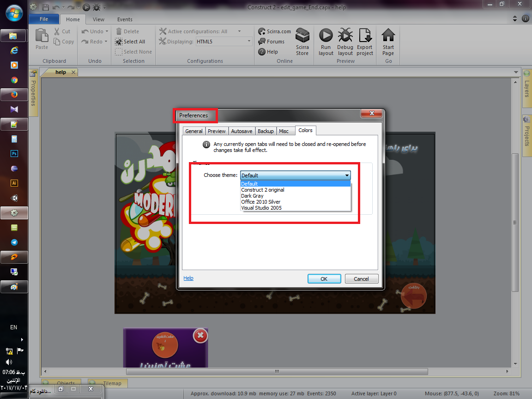Viewport: 532px width, 399px height.
Task: Click the Copy icon in ribbon
Action: pyautogui.click(x=57, y=42)
